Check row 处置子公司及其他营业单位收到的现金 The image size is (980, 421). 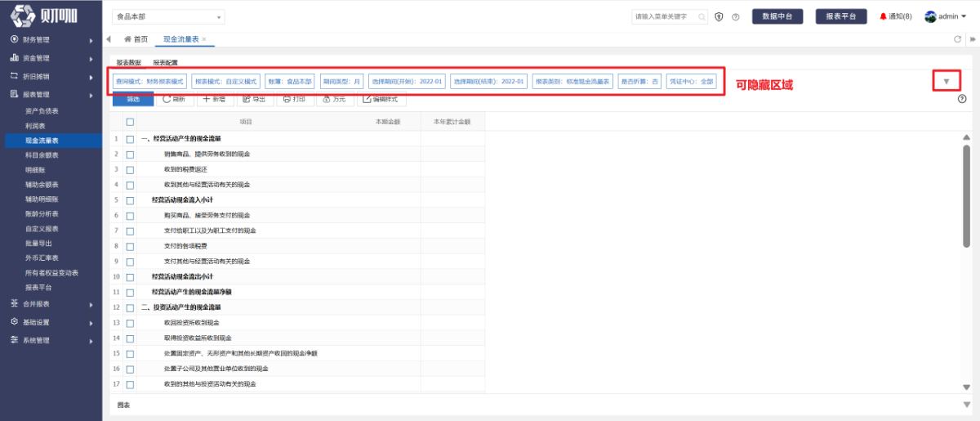(x=130, y=369)
